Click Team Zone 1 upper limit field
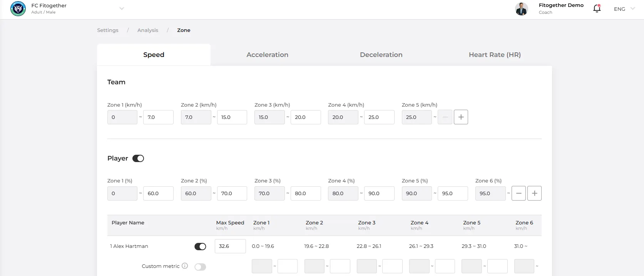Viewport: 644px width, 276px height. tap(158, 117)
